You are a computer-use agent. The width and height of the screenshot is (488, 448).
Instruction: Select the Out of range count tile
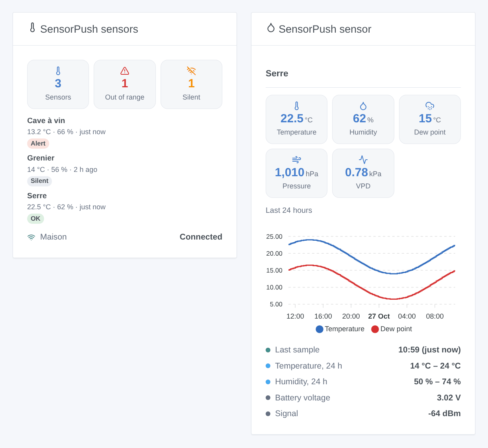[125, 84]
